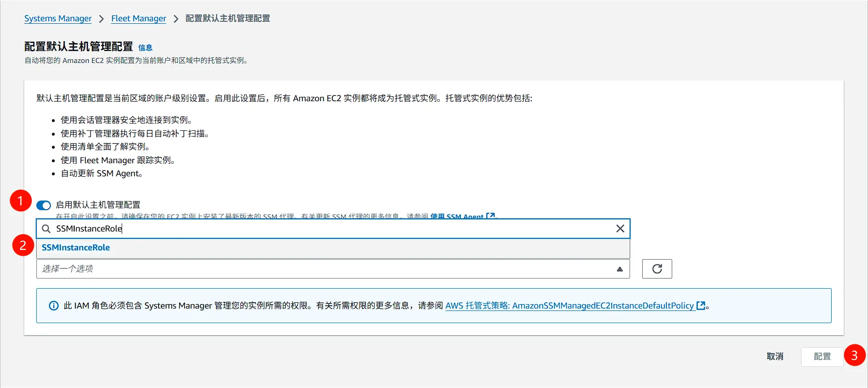
Task: Click red step marker number 3
Action: pos(854,356)
